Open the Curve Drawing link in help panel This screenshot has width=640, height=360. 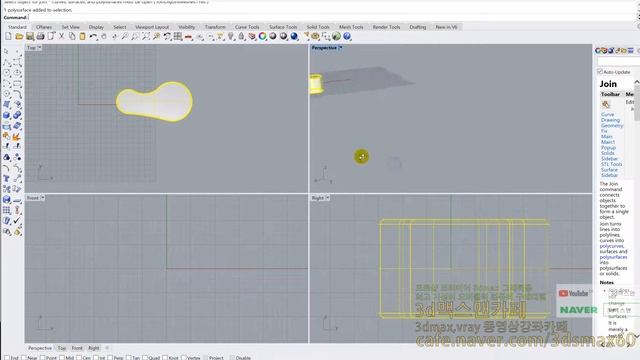[x=610, y=118]
